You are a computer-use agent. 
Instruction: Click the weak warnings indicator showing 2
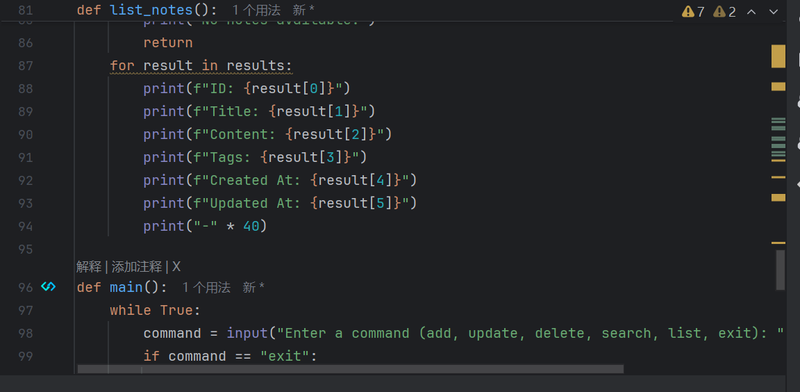tap(724, 12)
